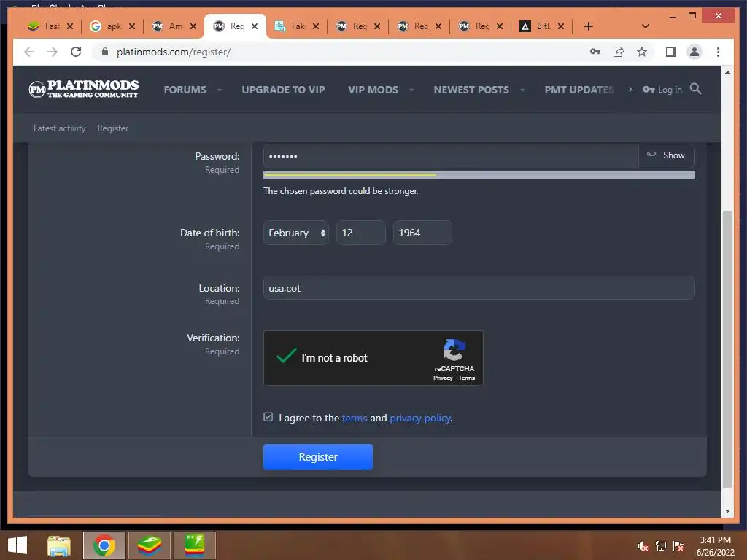The height and width of the screenshot is (560, 747).
Task: Click into the Password field
Action: coord(451,156)
